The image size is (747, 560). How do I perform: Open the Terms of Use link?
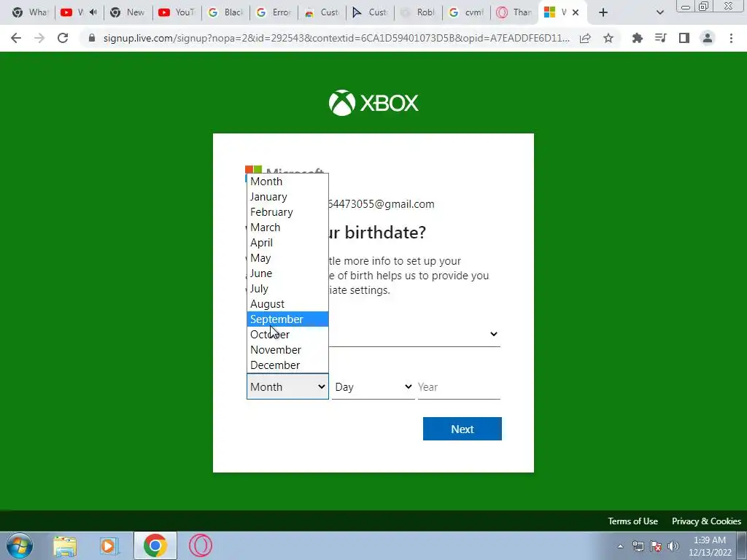tap(632, 521)
